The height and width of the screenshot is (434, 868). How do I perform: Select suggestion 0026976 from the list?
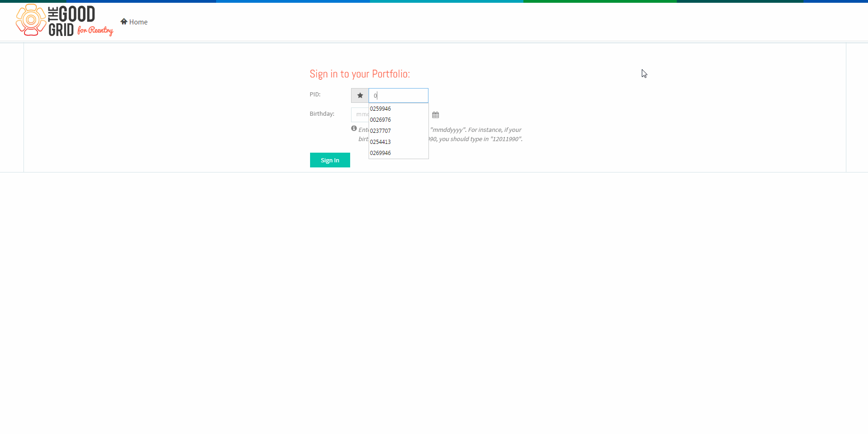pos(399,120)
